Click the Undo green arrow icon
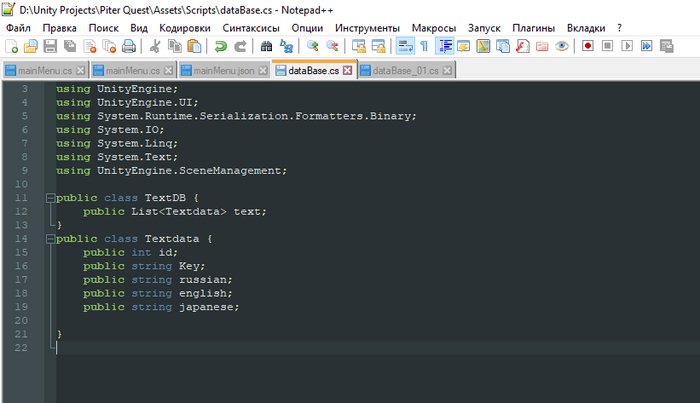Screen dimensions: 700x403 [x=220, y=46]
